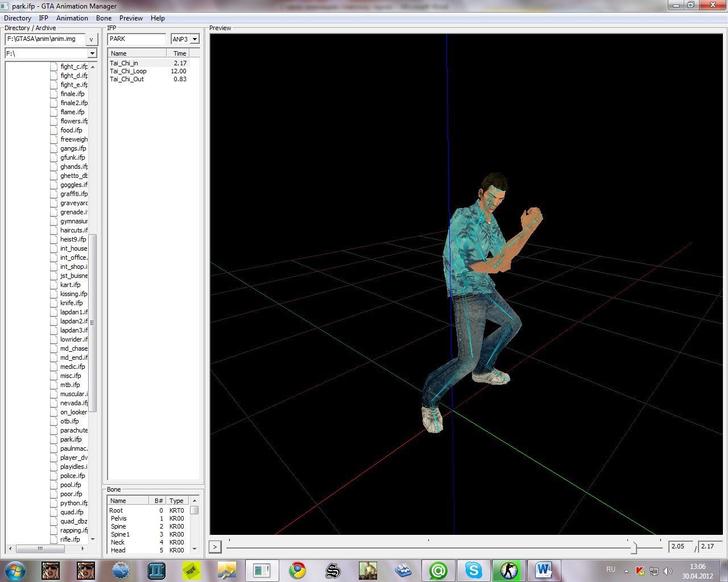Open the blue blocks taskbar icon
This screenshot has width=728, height=582.
[403, 570]
